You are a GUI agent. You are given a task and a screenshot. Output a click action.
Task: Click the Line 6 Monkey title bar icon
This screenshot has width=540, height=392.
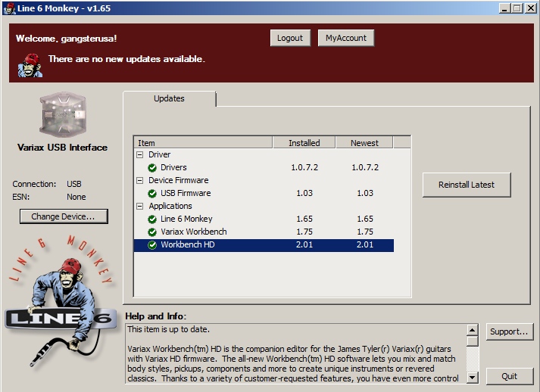pos(9,8)
